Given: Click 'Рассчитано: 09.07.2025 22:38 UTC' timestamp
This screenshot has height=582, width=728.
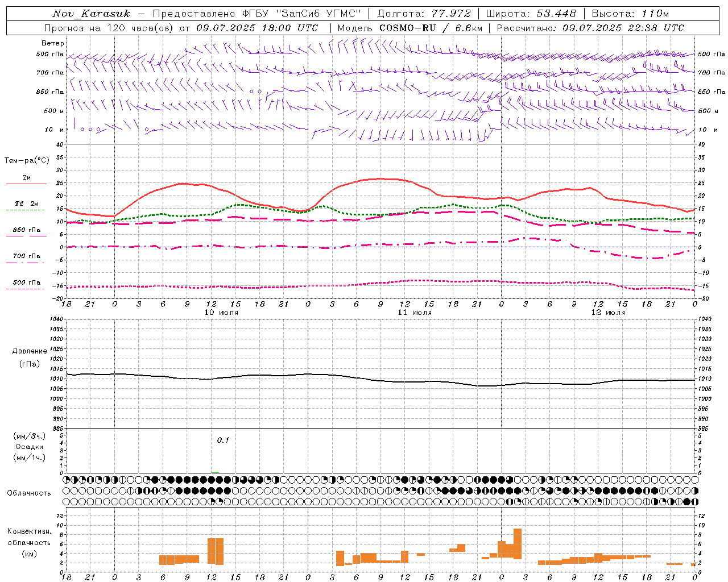Looking at the screenshot, I should click(590, 28).
